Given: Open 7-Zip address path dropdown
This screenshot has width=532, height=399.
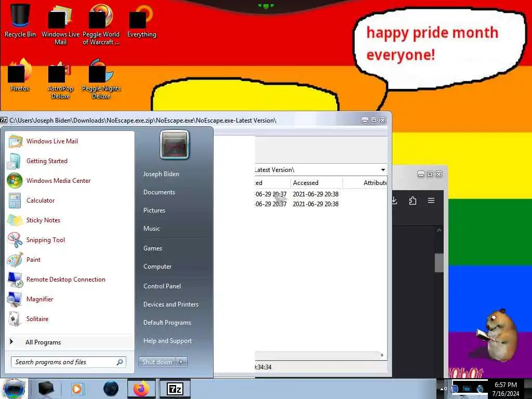Looking at the screenshot, I should pyautogui.click(x=383, y=170).
